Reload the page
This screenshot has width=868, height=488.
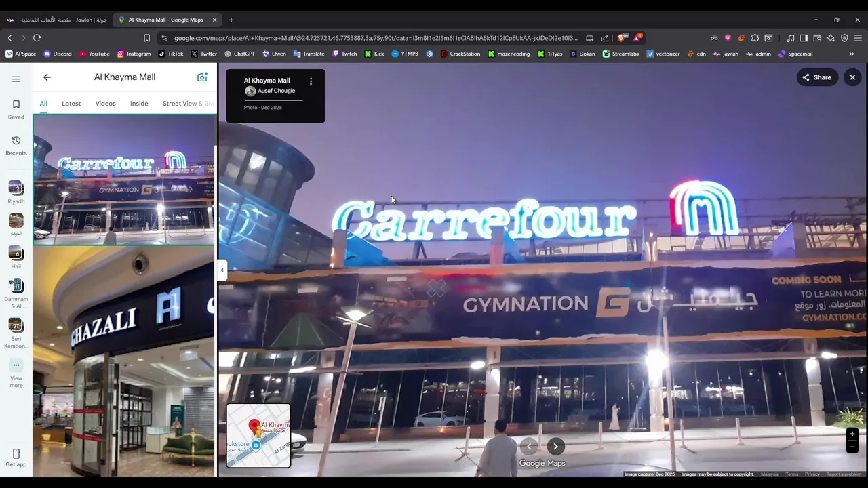[x=37, y=38]
